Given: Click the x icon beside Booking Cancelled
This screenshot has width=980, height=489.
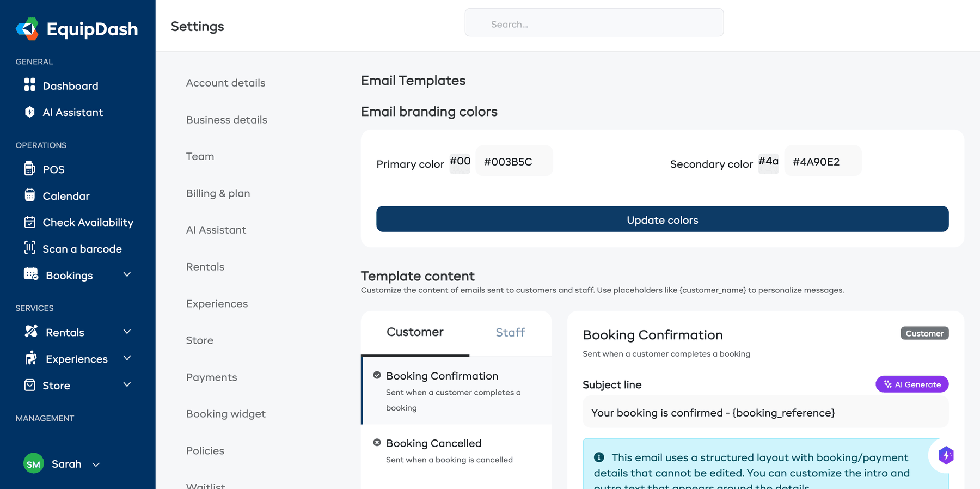Looking at the screenshot, I should click(x=377, y=443).
